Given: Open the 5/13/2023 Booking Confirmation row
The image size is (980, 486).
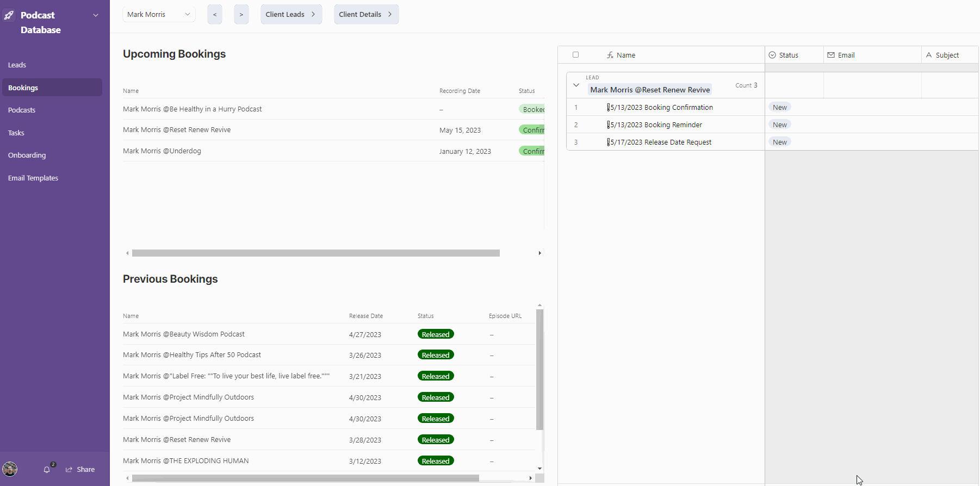Looking at the screenshot, I should tap(662, 108).
